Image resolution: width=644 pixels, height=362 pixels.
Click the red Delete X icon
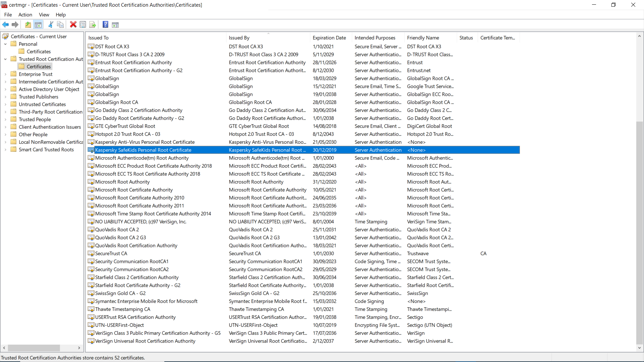coord(73,24)
